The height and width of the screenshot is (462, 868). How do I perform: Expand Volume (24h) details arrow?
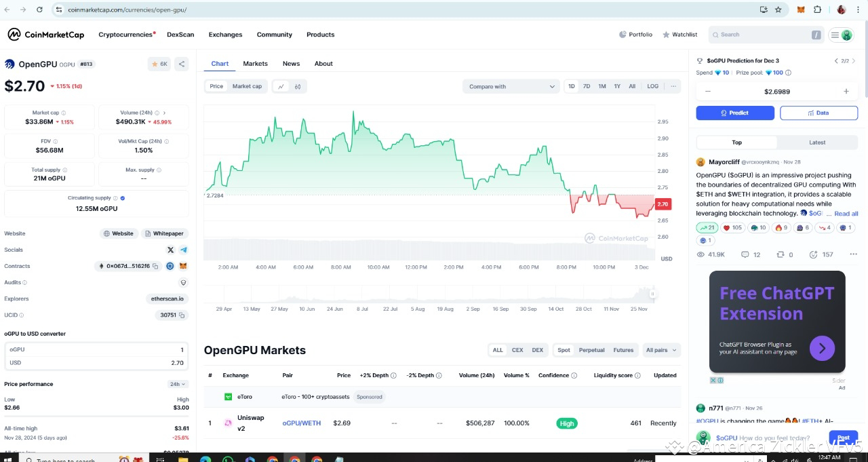(x=164, y=113)
